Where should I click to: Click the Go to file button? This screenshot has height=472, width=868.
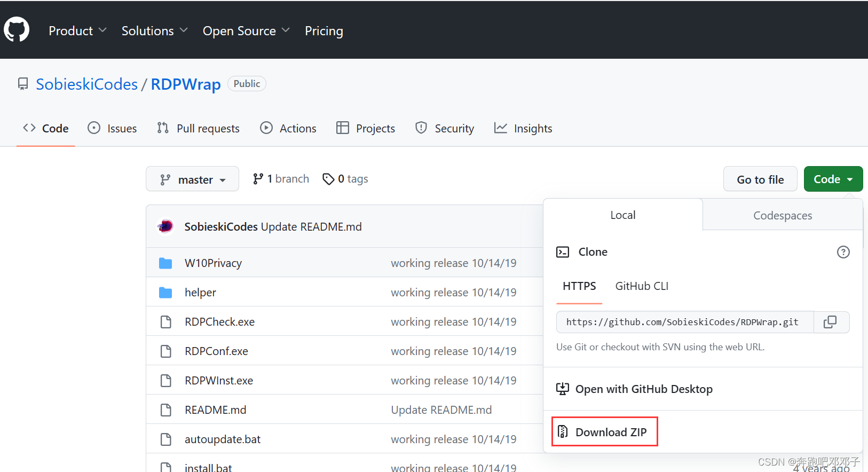coord(760,179)
